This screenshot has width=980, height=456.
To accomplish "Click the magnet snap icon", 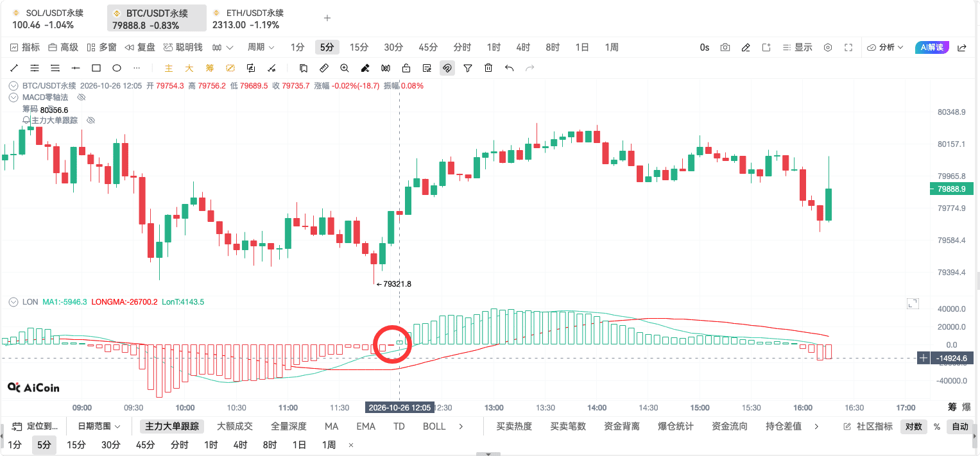I will 447,68.
